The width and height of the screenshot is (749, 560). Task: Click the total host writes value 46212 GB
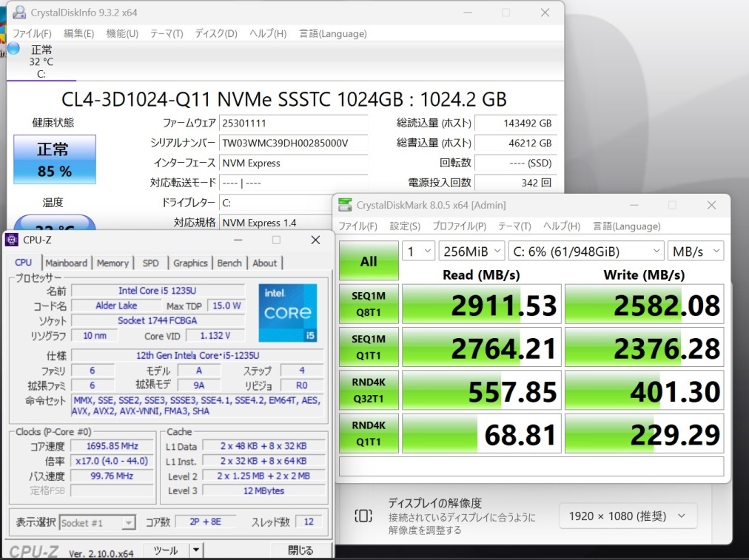click(x=515, y=144)
